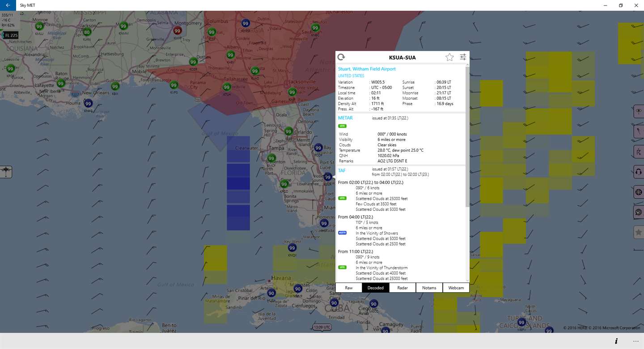Open the Webcam tab
The height and width of the screenshot is (349, 644).
click(456, 288)
